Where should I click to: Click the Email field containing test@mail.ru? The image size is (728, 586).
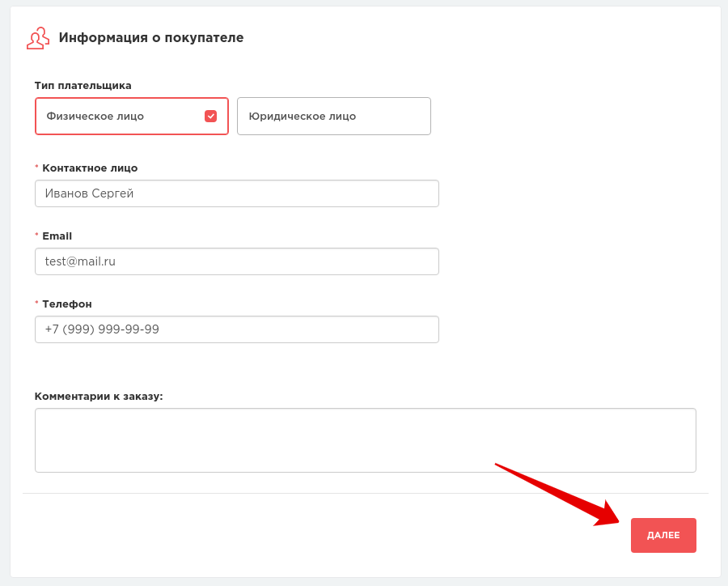click(x=236, y=261)
